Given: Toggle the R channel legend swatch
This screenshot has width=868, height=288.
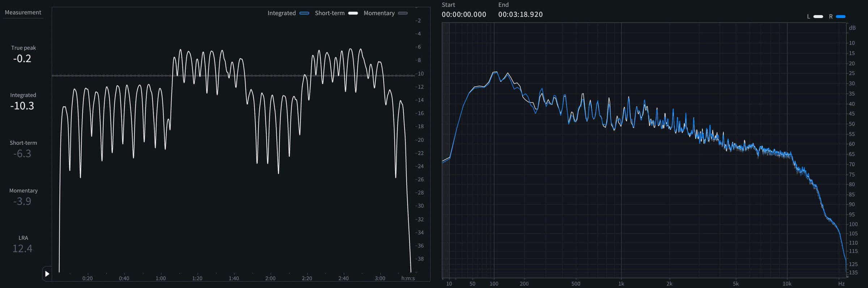Looking at the screenshot, I should [841, 17].
